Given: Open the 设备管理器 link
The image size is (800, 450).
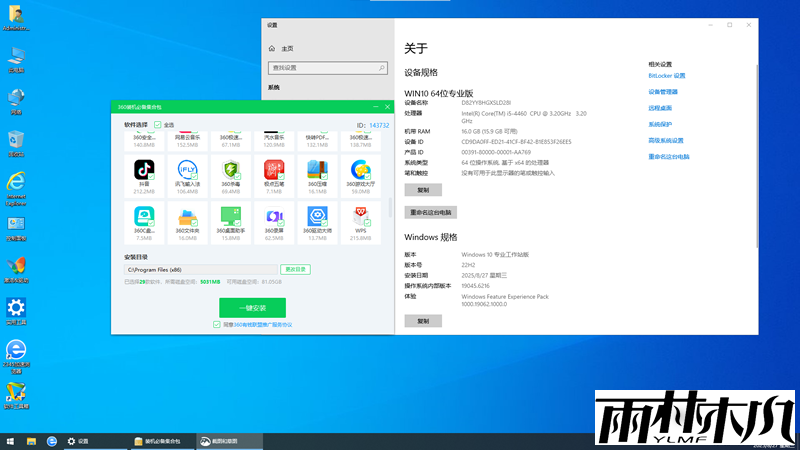Looking at the screenshot, I should pyautogui.click(x=663, y=92).
